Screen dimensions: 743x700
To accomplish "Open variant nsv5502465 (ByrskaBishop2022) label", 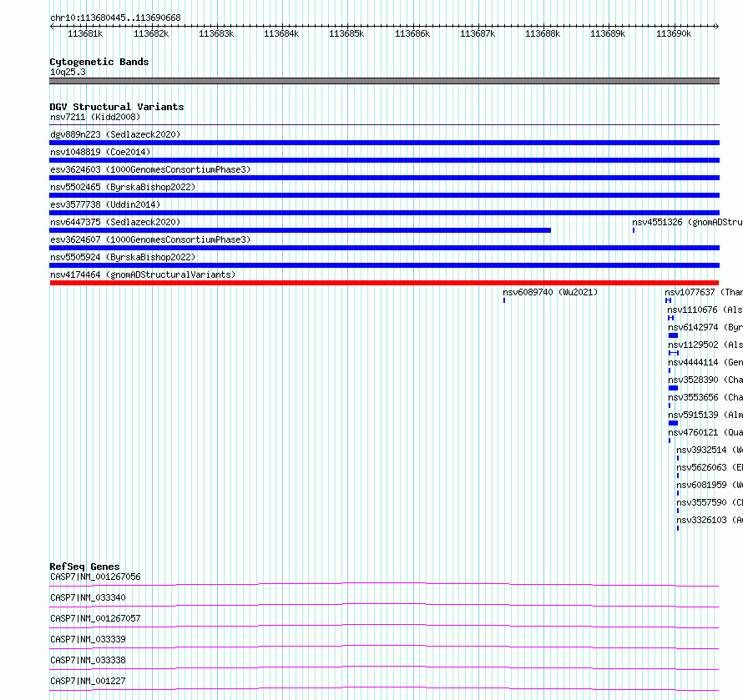I will pyautogui.click(x=123, y=187).
